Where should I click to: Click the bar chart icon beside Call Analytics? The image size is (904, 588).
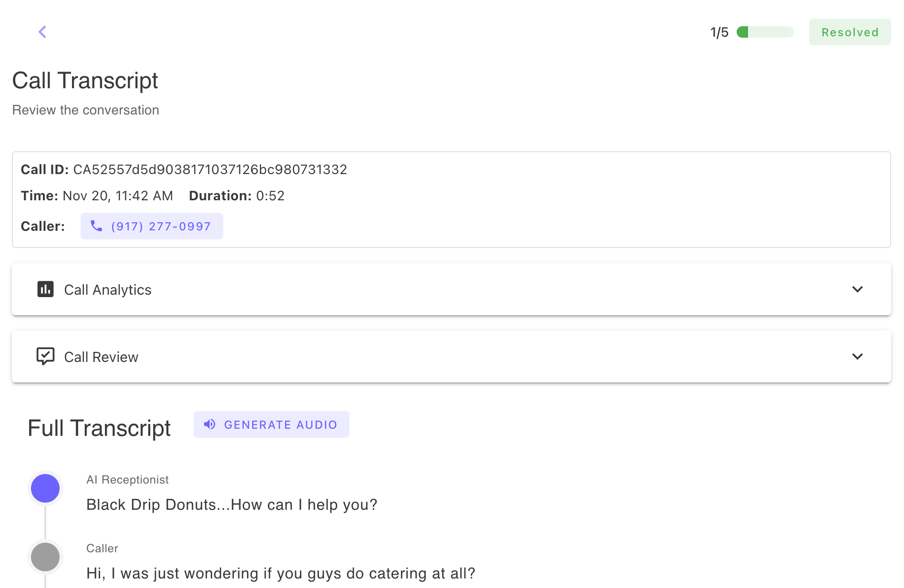pyautogui.click(x=45, y=289)
